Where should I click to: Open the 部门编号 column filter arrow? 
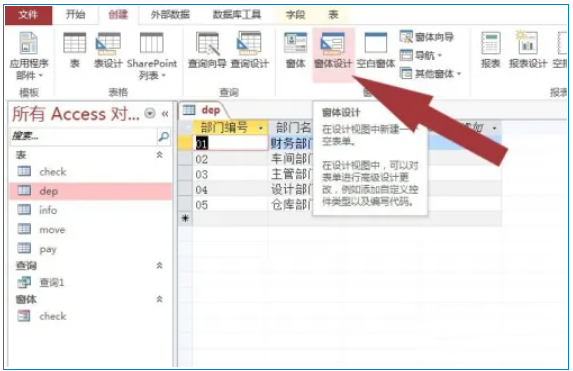point(261,128)
